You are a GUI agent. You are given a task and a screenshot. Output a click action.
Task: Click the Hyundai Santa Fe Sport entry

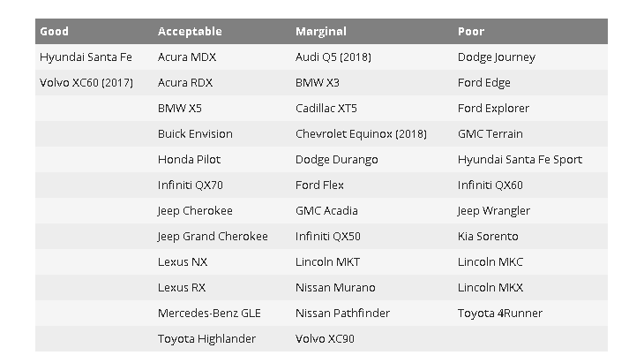point(520,160)
